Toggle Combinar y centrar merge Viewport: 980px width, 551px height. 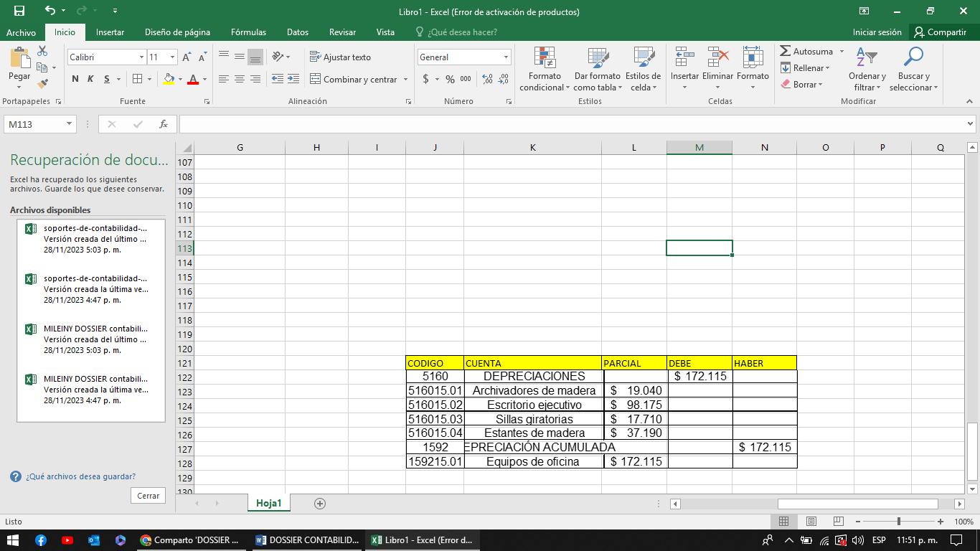[x=354, y=79]
